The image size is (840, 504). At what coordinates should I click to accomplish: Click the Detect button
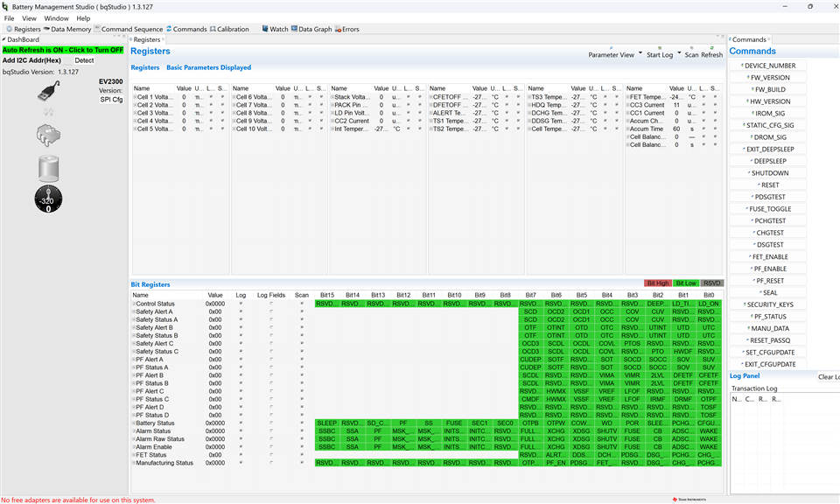coord(84,60)
